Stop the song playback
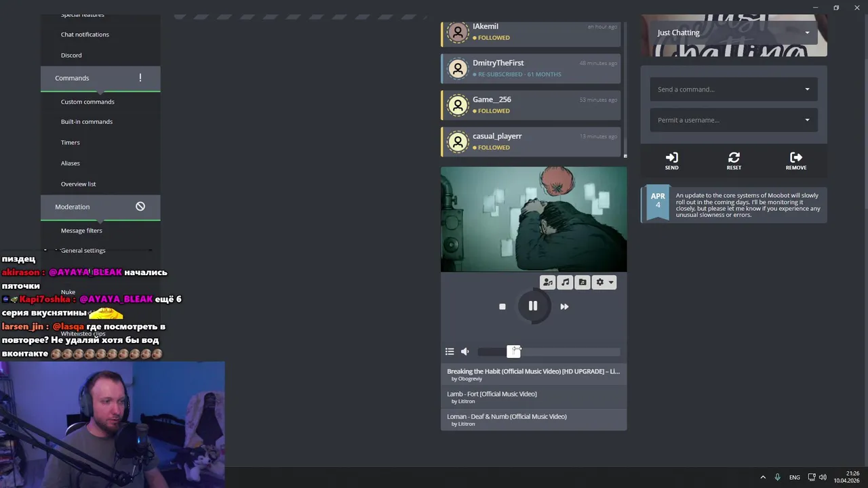Image resolution: width=868 pixels, height=488 pixels. (x=502, y=306)
